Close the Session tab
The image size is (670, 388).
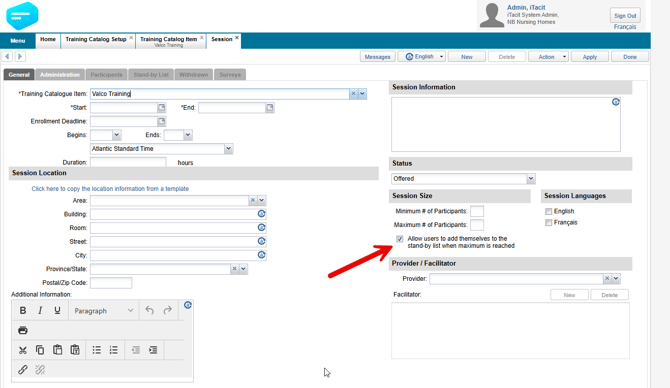(x=237, y=38)
